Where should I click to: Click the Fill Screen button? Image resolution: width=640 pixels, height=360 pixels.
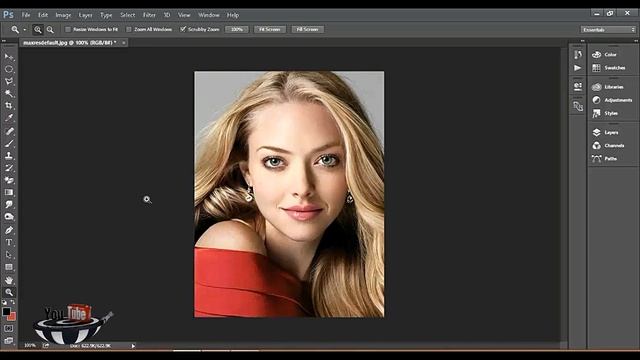pyautogui.click(x=307, y=29)
